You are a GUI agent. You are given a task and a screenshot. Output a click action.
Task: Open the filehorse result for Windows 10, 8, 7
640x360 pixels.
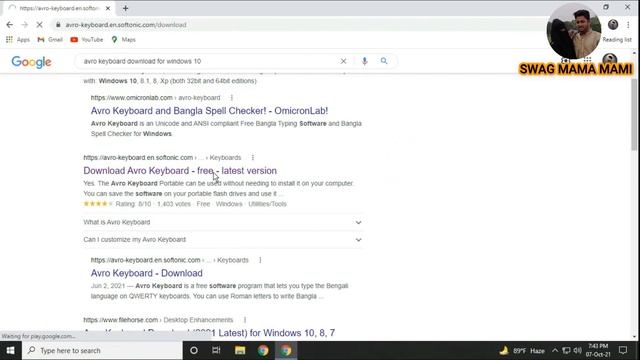pos(209,333)
